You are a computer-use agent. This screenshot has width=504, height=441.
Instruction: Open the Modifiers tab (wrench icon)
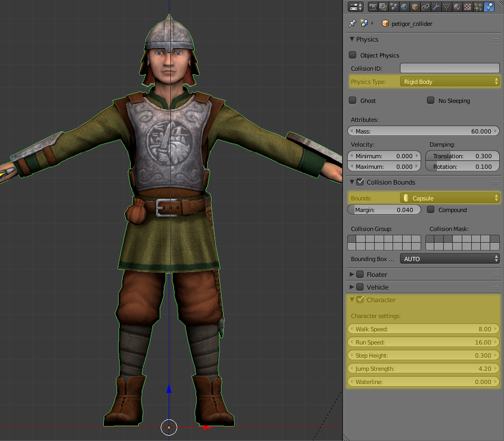tap(436, 7)
